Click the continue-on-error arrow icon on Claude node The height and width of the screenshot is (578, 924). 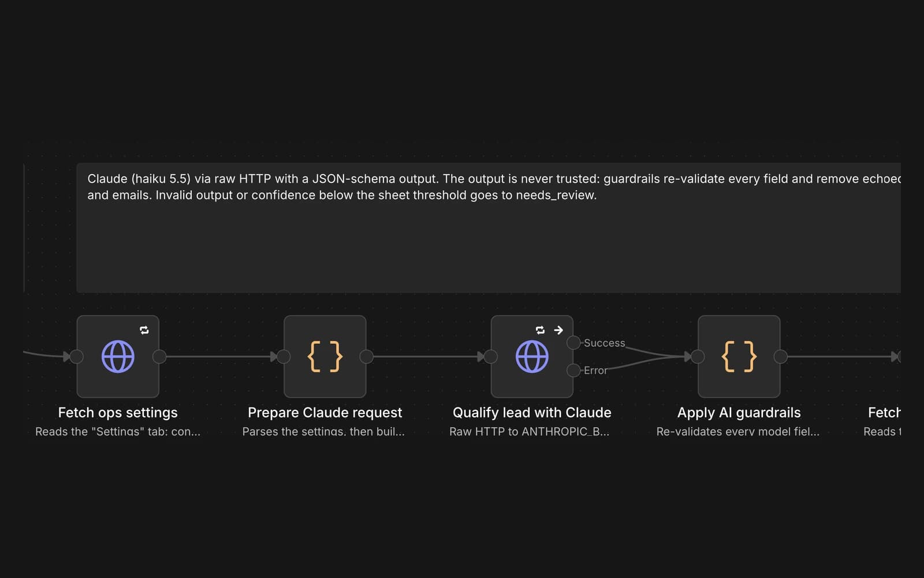click(558, 330)
